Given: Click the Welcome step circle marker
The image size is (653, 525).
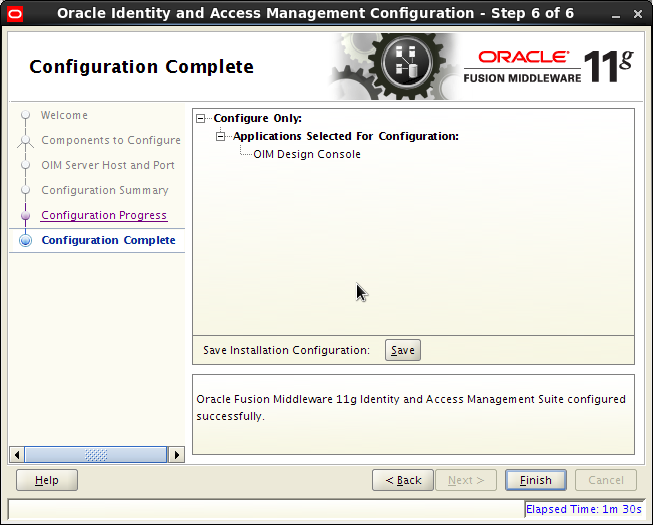Looking at the screenshot, I should [25, 114].
